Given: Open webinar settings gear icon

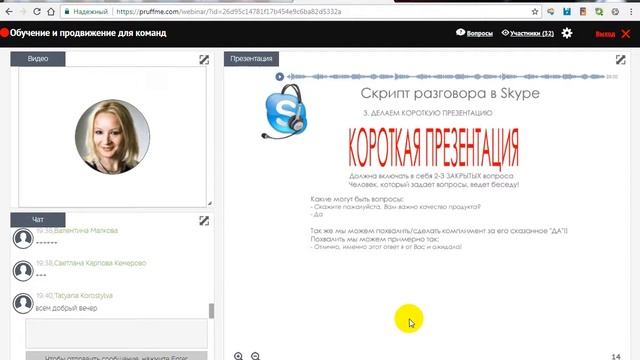Looking at the screenshot, I should pos(567,33).
